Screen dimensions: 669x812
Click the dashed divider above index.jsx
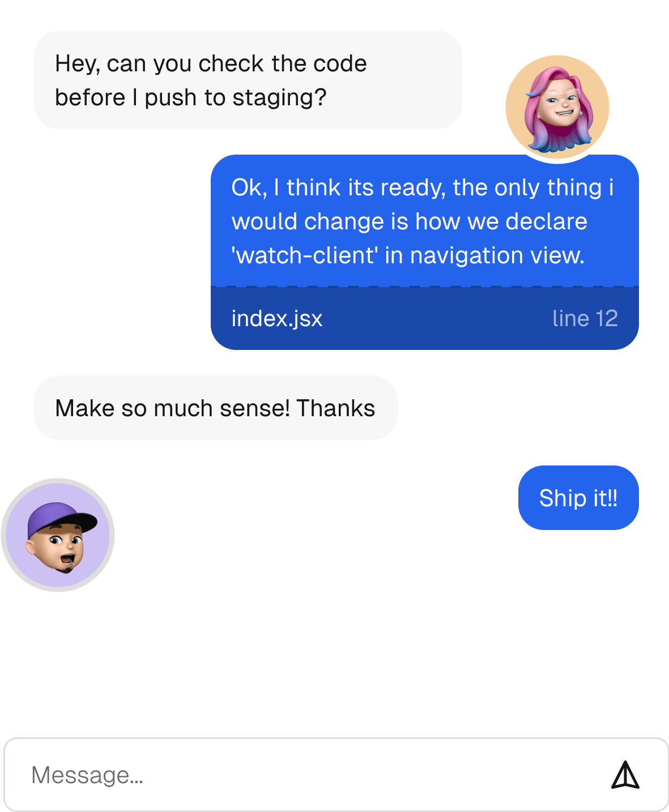pos(425,287)
